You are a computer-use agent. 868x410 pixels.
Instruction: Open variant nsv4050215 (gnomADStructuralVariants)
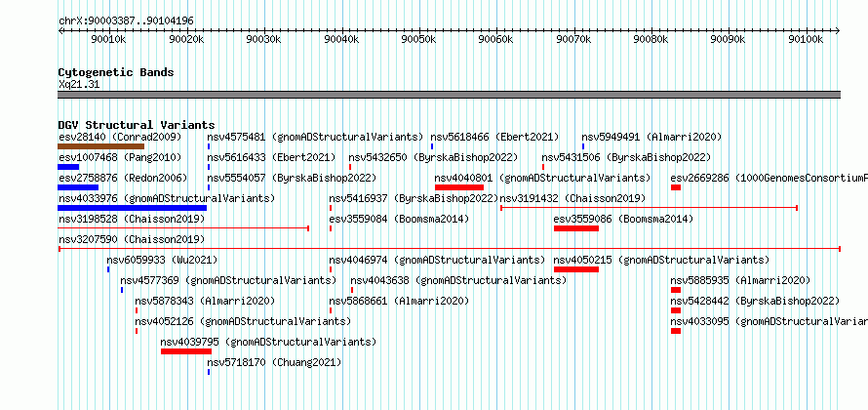pos(661,260)
